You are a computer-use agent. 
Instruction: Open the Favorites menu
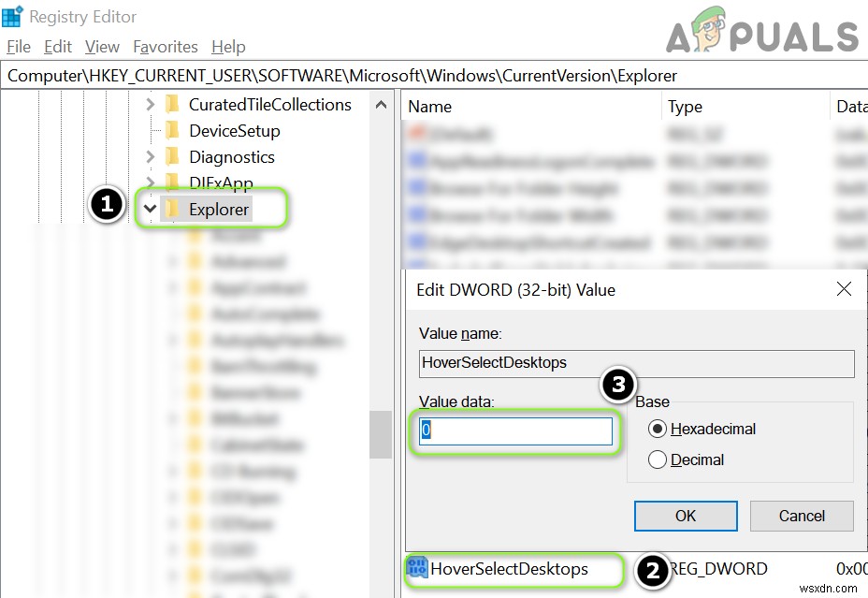point(165,46)
